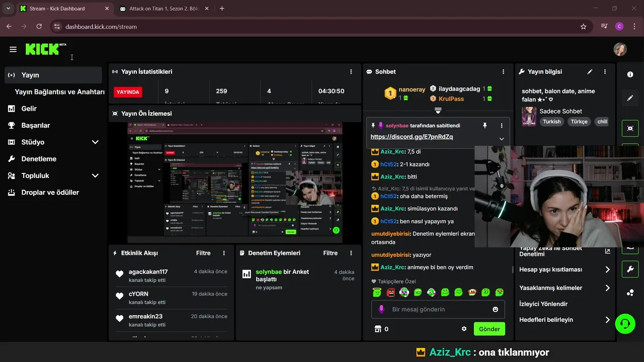Reload the page in Chrome
Screen dimensions: 644x362
pyautogui.click(x=39, y=27)
